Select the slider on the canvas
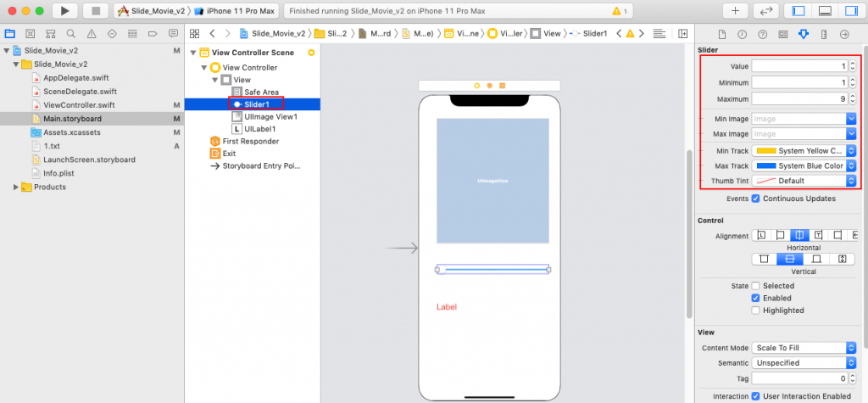The height and width of the screenshot is (403, 868). pyautogui.click(x=492, y=270)
